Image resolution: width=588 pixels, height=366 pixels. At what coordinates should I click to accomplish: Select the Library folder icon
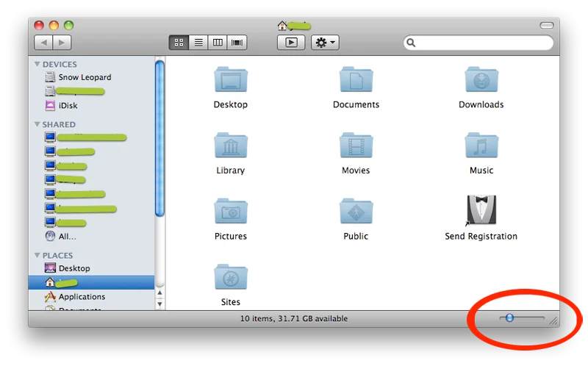(x=231, y=145)
